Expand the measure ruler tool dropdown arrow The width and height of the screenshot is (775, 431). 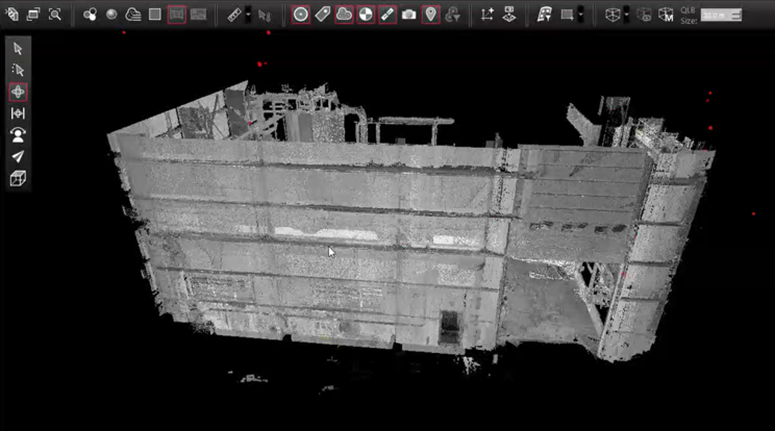[x=248, y=14]
